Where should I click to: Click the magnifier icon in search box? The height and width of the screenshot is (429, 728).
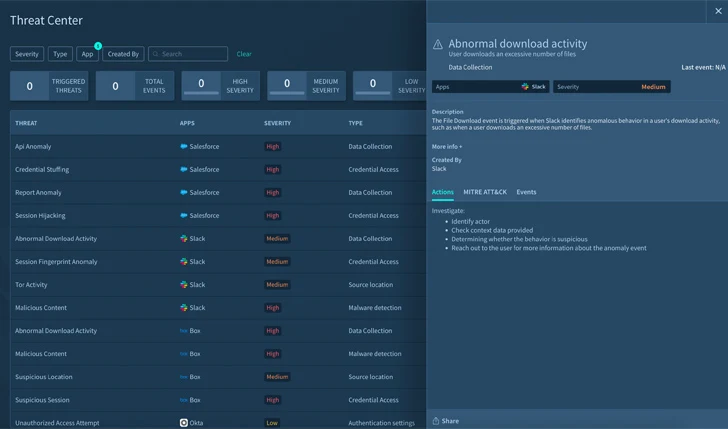(156, 54)
